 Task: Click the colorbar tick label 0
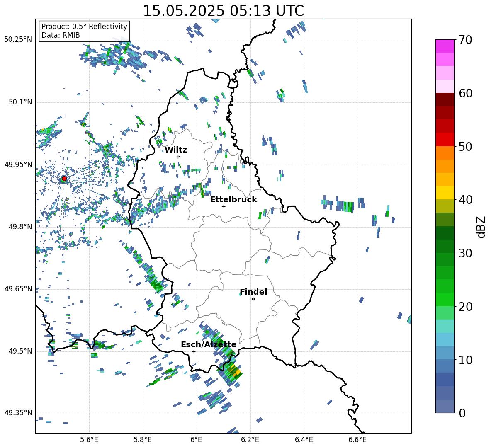462,413
